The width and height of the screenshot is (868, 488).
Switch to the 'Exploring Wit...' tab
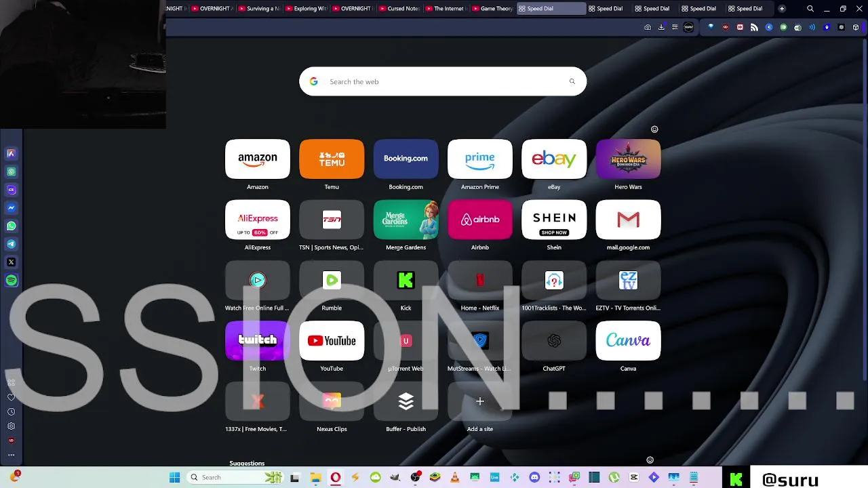(305, 9)
